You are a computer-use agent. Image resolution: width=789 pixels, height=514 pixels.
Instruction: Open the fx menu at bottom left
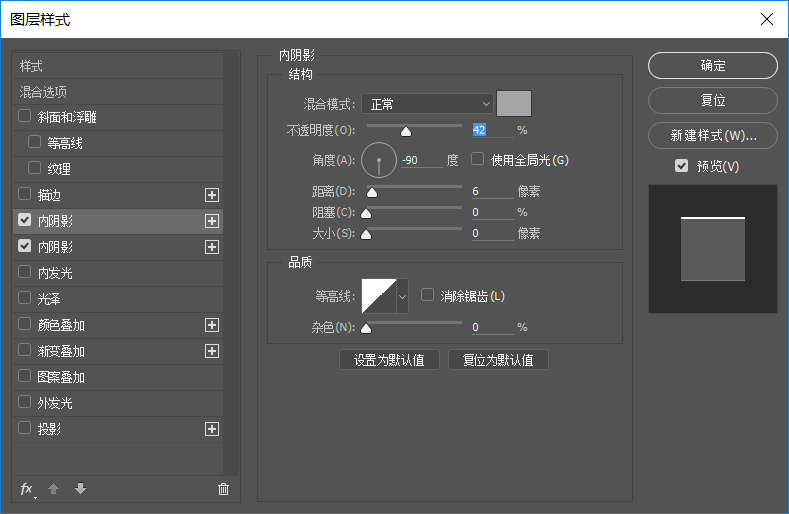(27, 489)
